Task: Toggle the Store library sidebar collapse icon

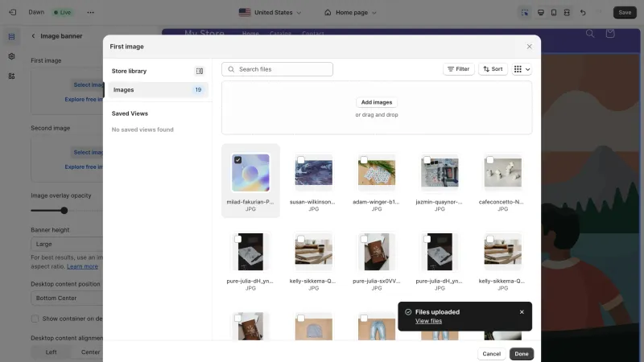Action: point(199,71)
